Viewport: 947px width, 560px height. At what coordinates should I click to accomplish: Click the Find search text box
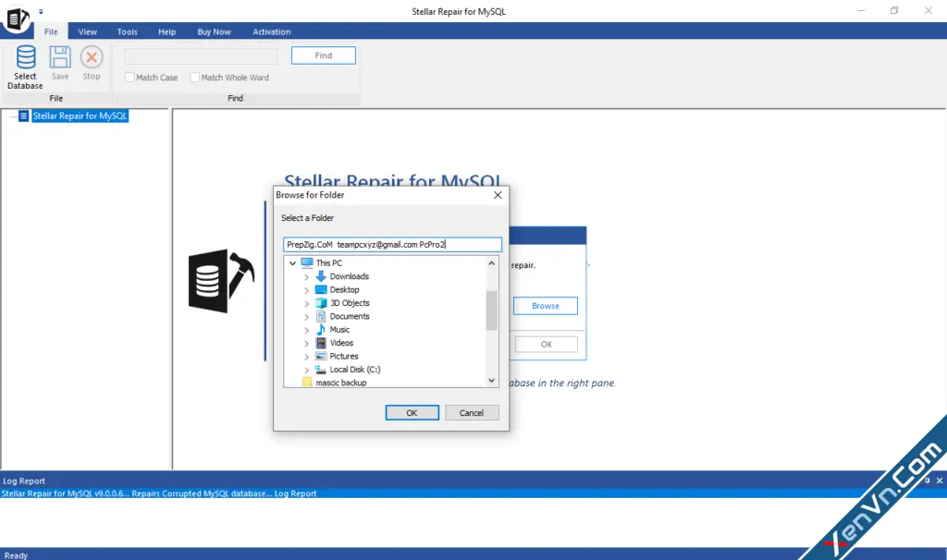(x=201, y=56)
